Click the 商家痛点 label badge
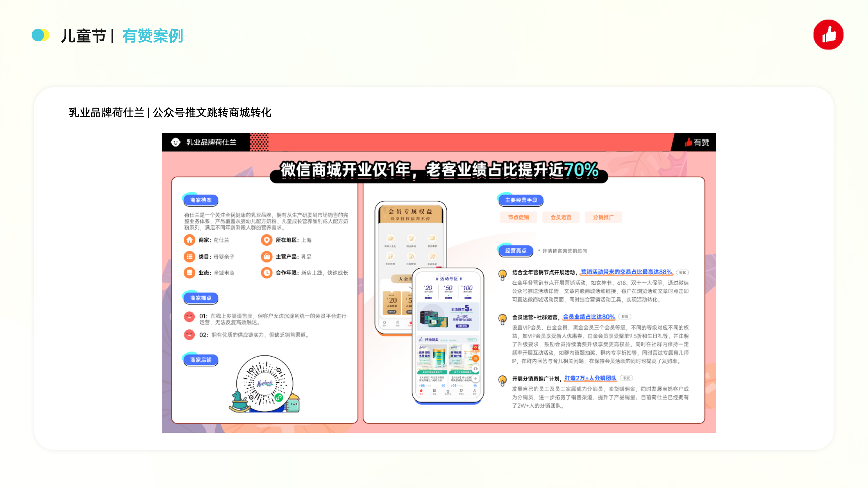The height and width of the screenshot is (488, 868). point(201,298)
